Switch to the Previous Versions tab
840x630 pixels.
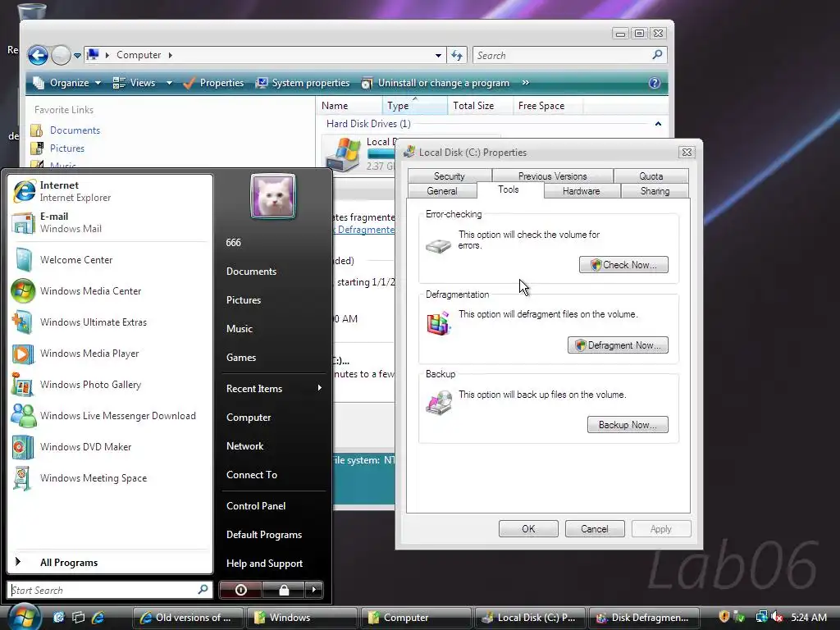pyautogui.click(x=552, y=176)
